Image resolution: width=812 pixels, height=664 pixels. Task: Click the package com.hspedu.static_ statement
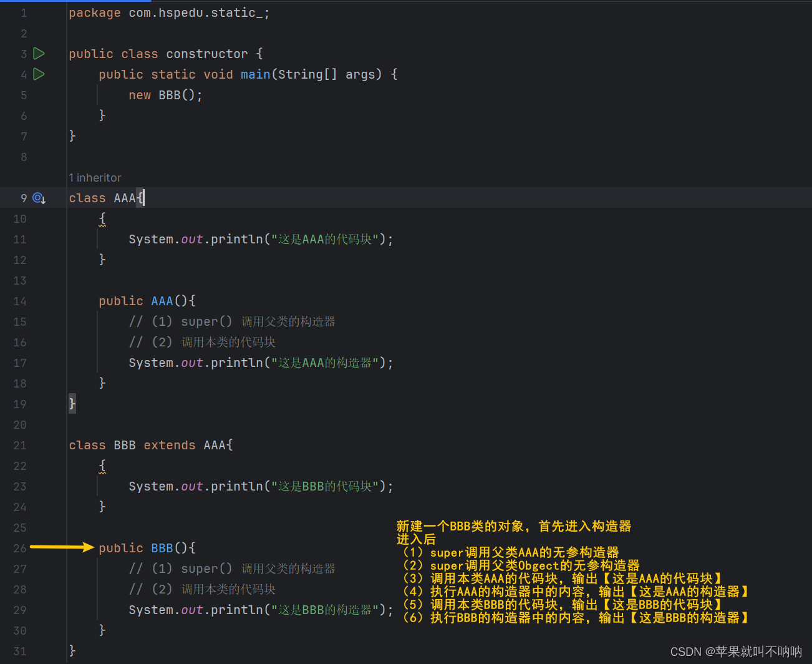point(169,13)
